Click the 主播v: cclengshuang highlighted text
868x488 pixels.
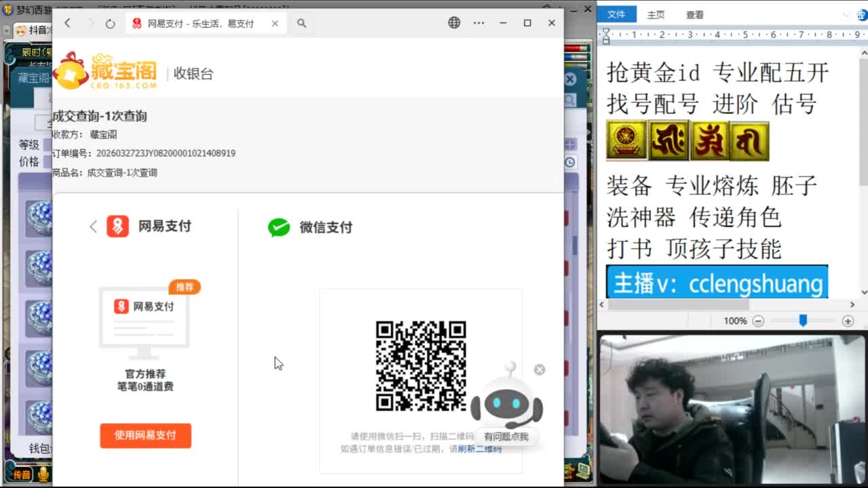coord(717,283)
